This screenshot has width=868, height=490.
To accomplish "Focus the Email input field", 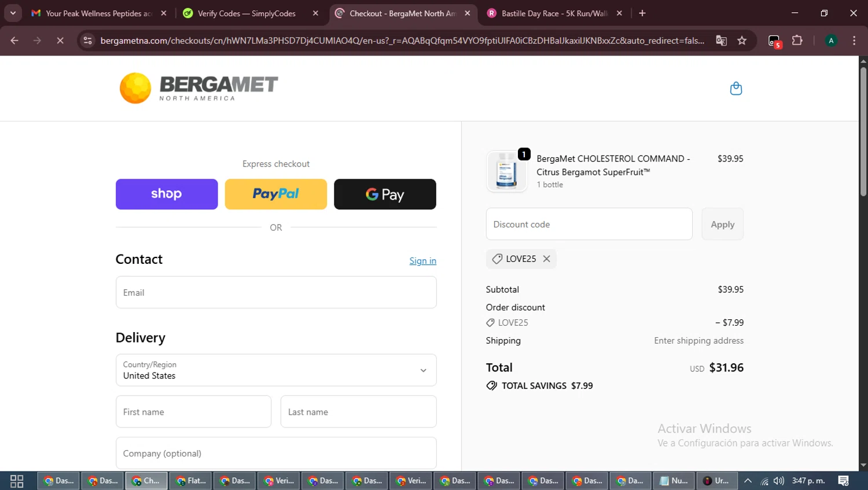I will click(276, 292).
